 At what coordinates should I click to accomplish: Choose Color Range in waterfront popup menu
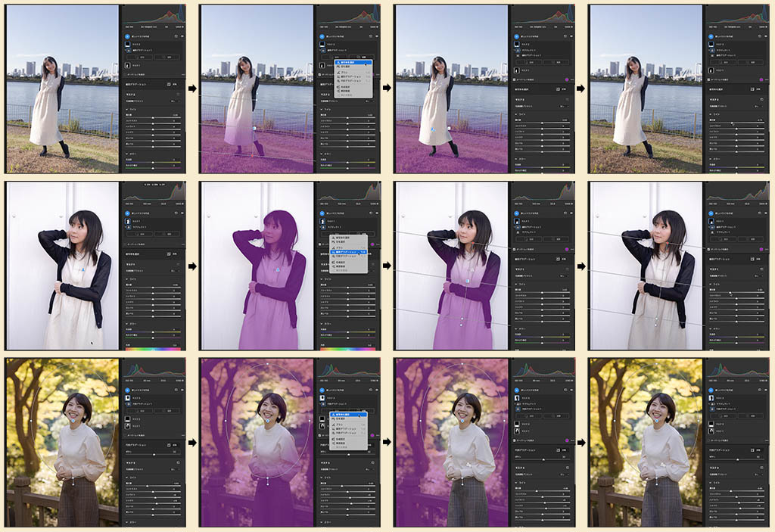coord(353,86)
